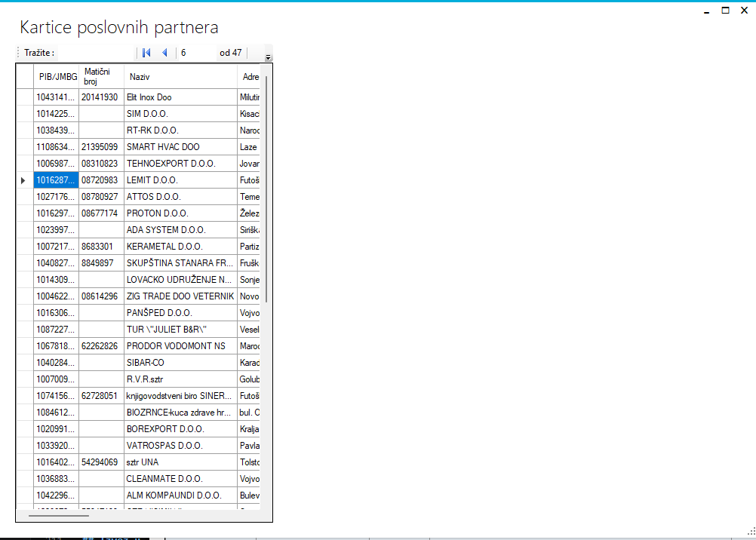Click the Matični broj column header

101,77
